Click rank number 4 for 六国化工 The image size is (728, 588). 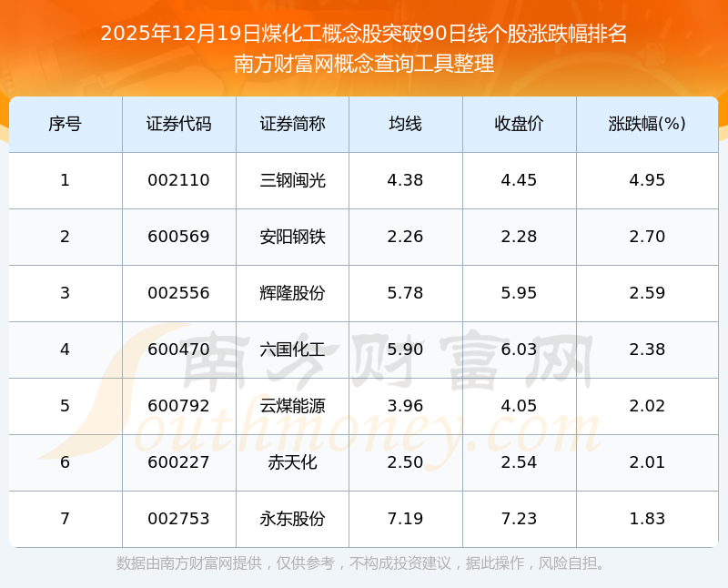click(65, 350)
